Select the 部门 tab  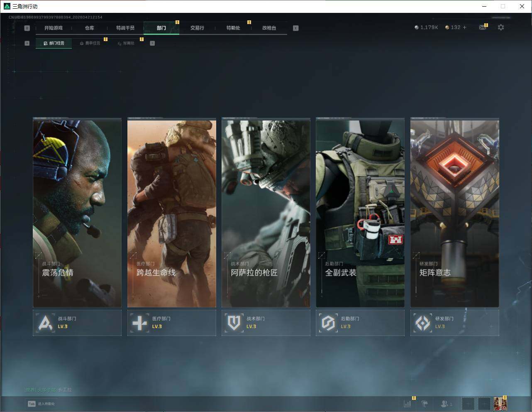click(x=161, y=28)
